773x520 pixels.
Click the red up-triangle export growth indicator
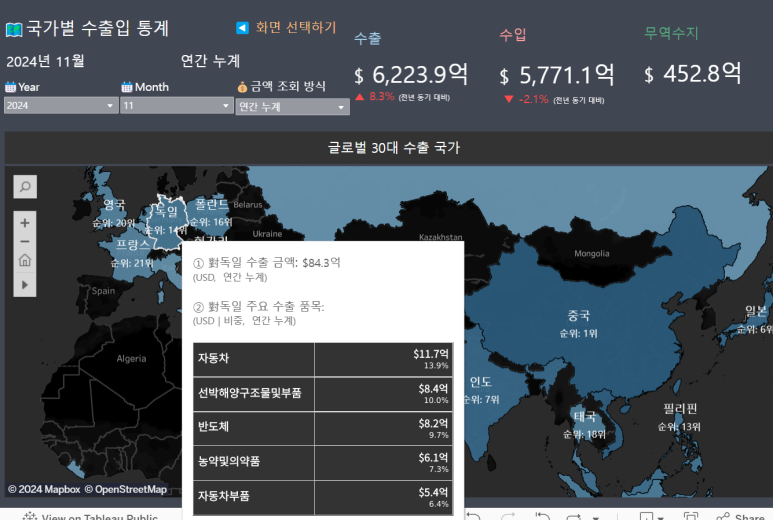(359, 97)
